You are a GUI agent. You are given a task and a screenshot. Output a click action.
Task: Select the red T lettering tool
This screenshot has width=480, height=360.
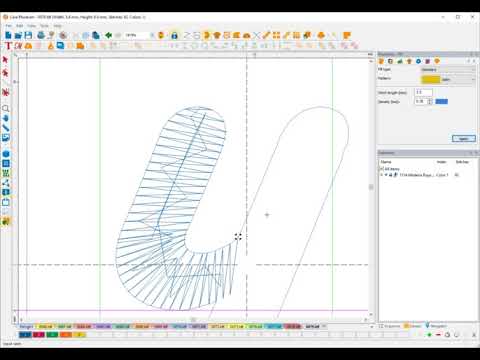pyautogui.click(x=8, y=46)
